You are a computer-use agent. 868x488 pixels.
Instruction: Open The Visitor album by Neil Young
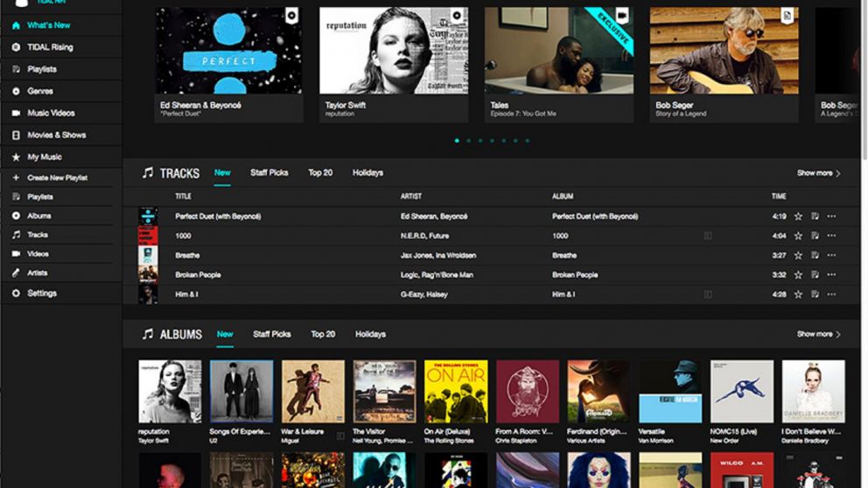385,392
